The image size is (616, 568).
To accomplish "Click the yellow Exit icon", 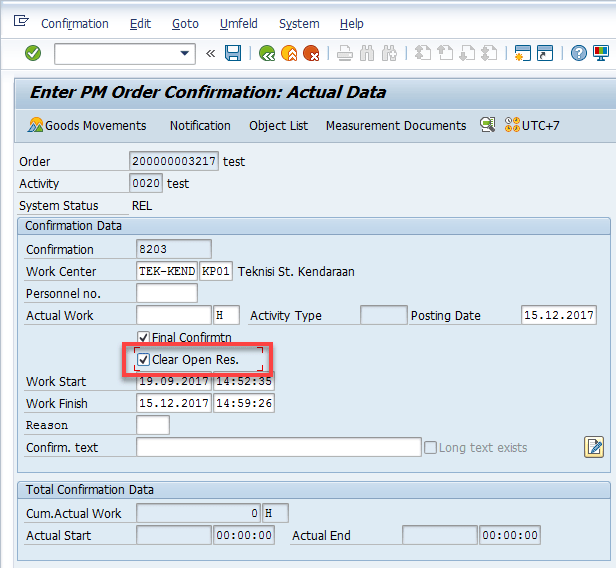I will pos(289,53).
